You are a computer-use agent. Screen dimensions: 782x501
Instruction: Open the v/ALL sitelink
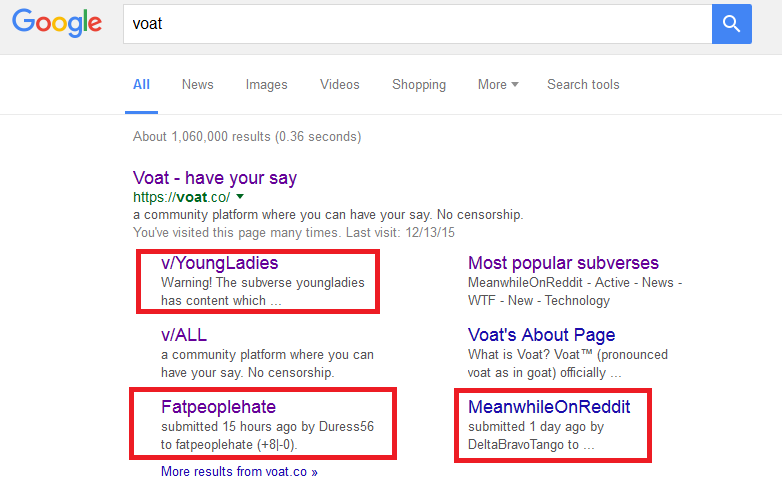point(184,335)
